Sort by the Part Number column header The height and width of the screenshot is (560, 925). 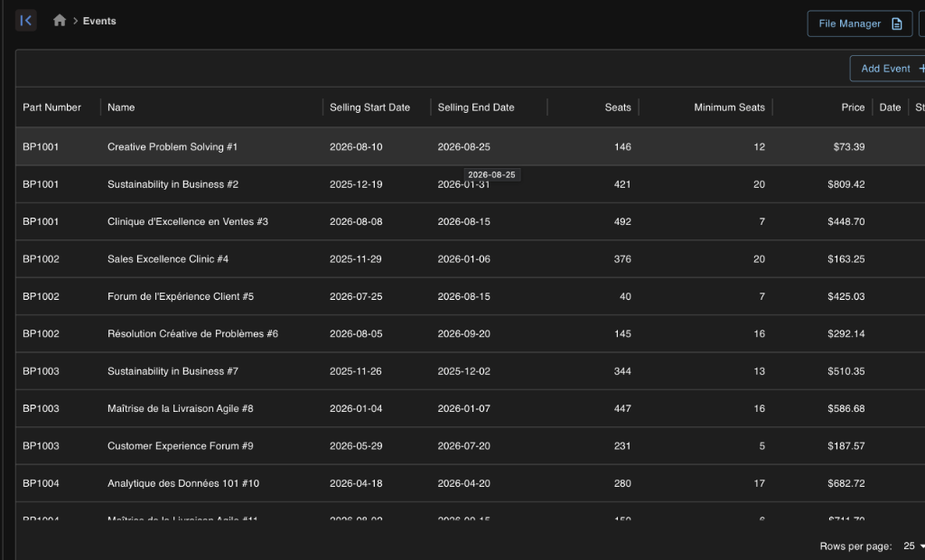51,107
